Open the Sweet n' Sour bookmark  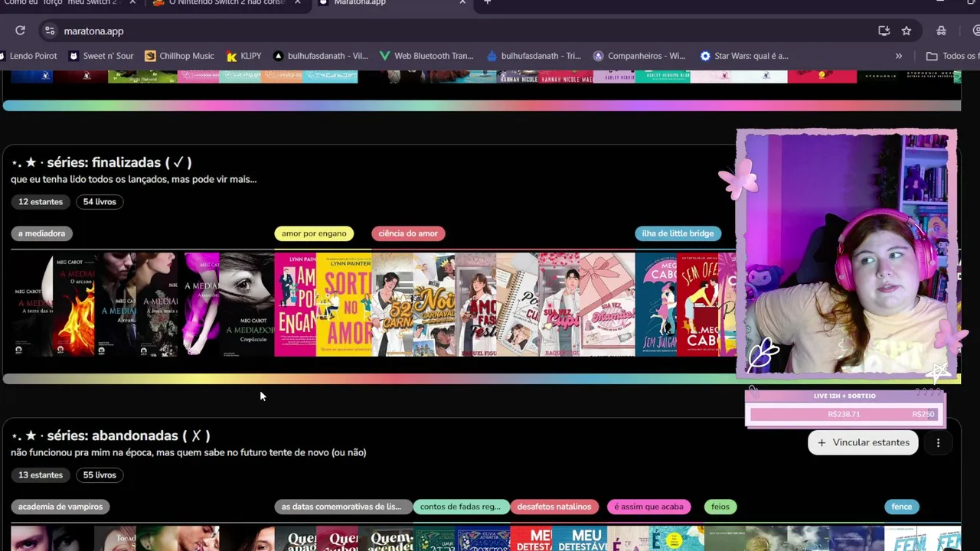(x=101, y=56)
